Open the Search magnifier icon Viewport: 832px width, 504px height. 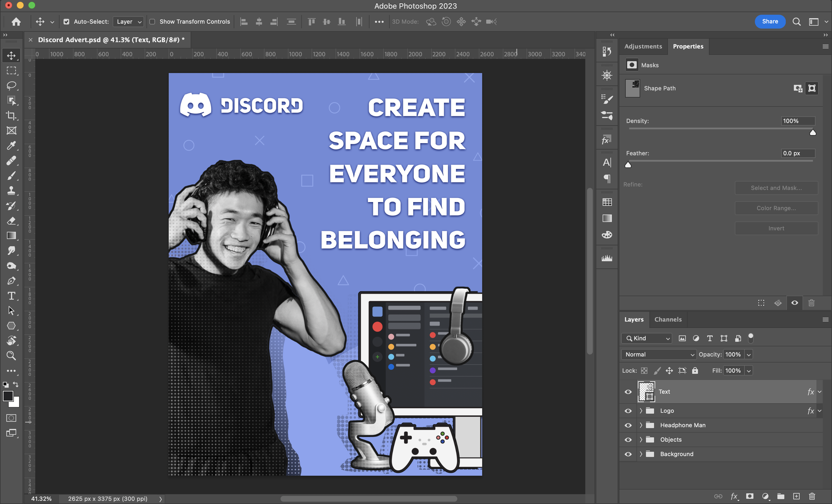click(x=796, y=22)
